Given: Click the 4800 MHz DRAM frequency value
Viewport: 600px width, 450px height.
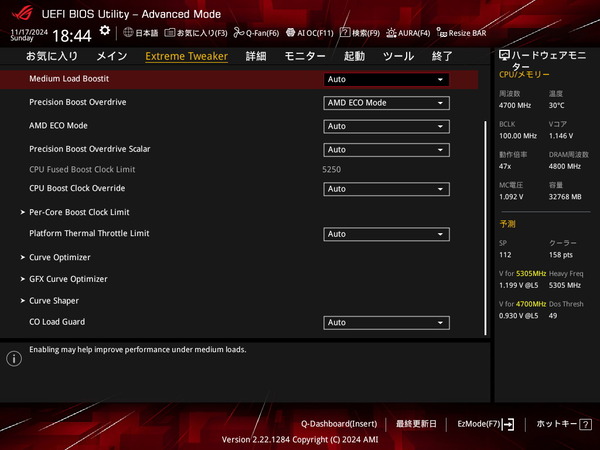Looking at the screenshot, I should (x=565, y=166).
